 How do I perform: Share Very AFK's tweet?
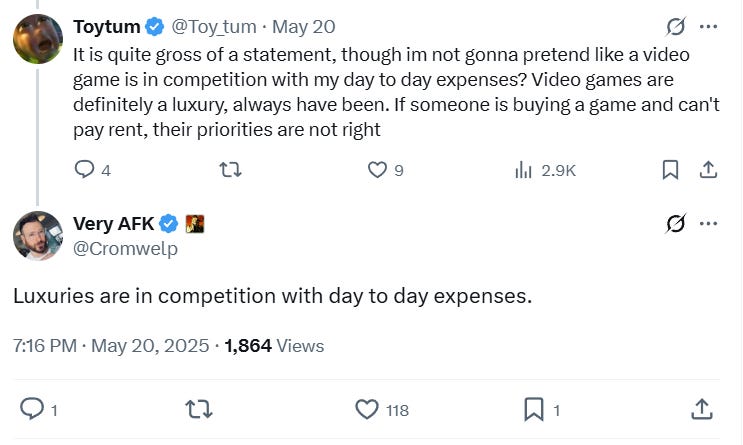tap(700, 408)
